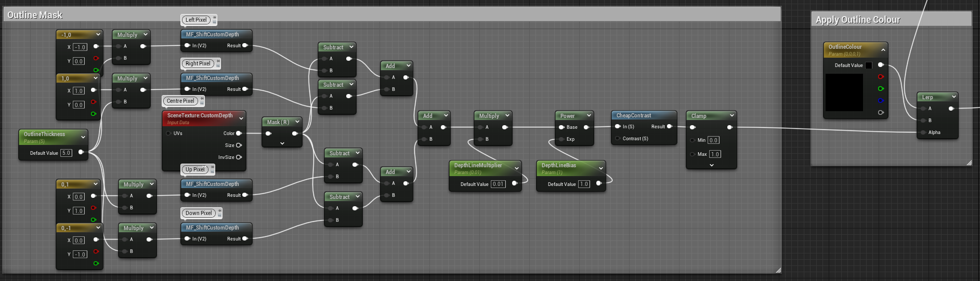
Task: Click Result pin of MF_ShiftCustomDepth under Left Pixel
Action: [x=245, y=46]
